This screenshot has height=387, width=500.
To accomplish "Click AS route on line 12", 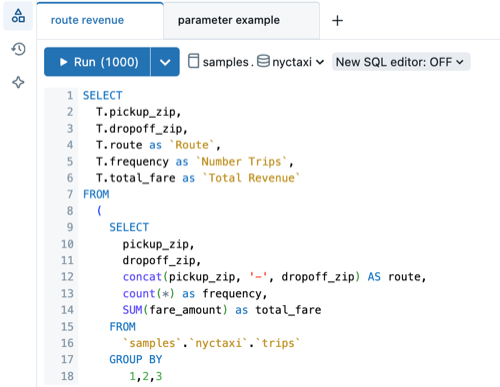I will (x=394, y=277).
